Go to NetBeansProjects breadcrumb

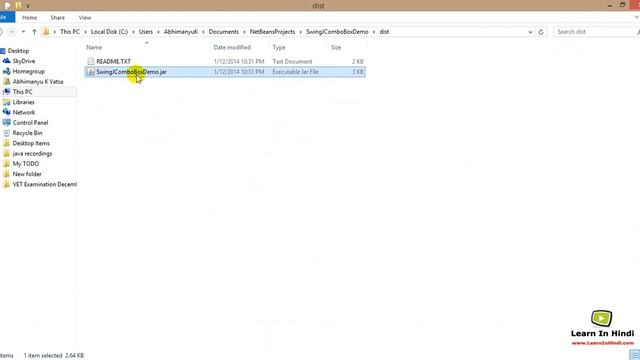pyautogui.click(x=272, y=32)
